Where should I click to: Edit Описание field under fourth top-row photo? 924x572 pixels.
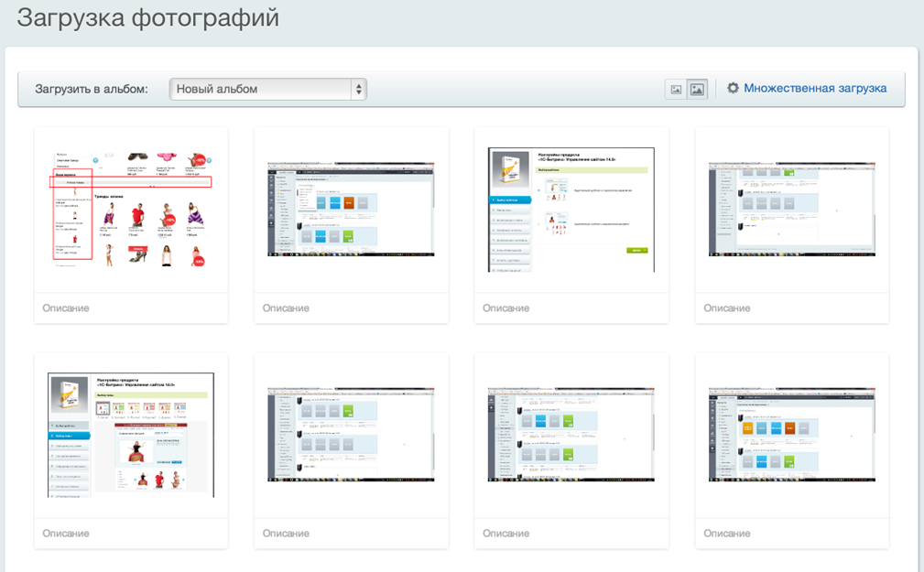pos(792,308)
